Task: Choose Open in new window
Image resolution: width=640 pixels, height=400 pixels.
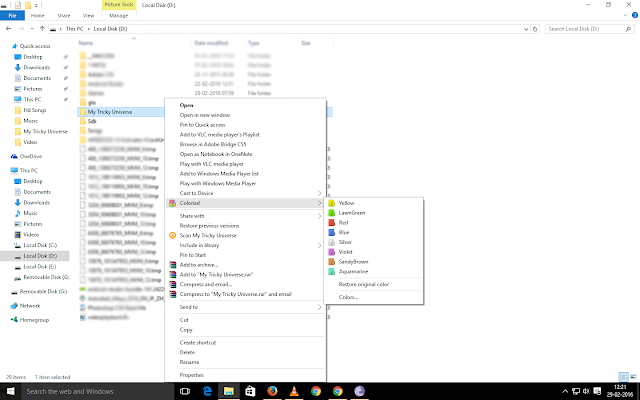Action: pyautogui.click(x=245, y=115)
